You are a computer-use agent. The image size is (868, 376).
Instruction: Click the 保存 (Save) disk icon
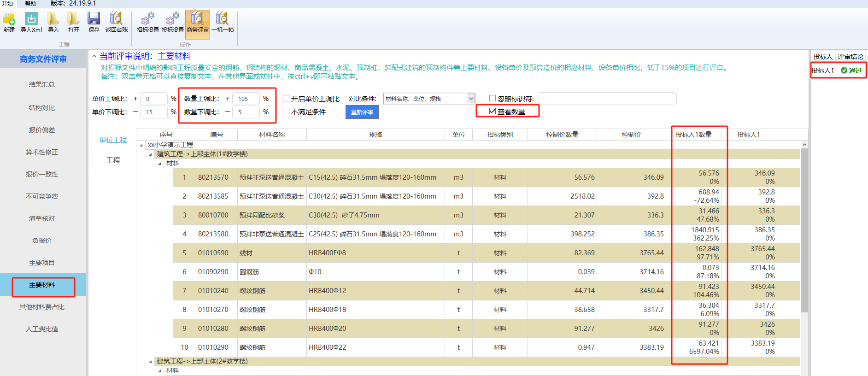point(94,19)
